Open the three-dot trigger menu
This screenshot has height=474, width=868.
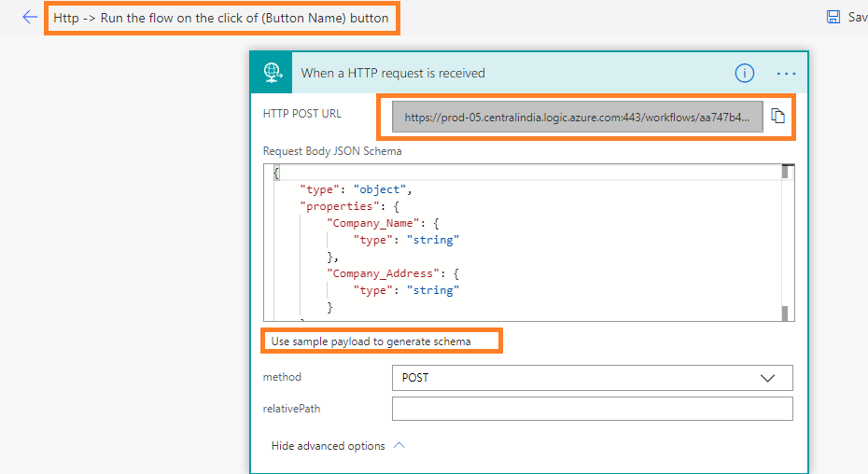(x=786, y=73)
